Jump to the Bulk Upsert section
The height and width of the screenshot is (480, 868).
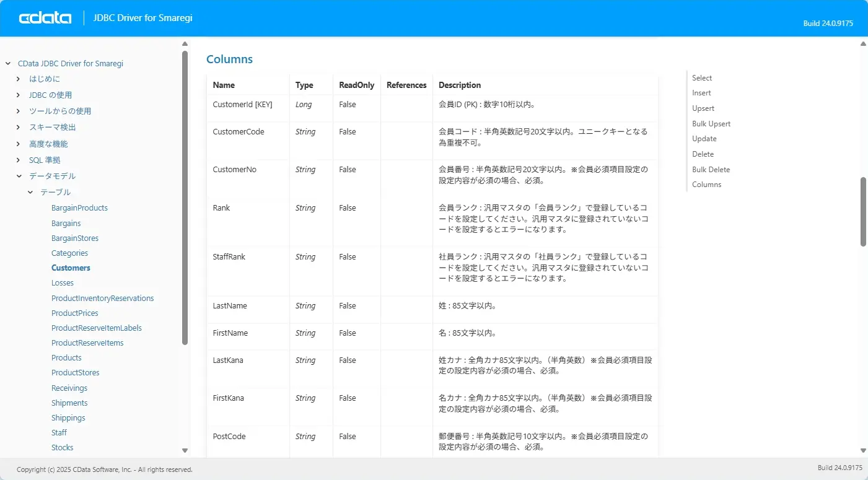click(x=711, y=124)
